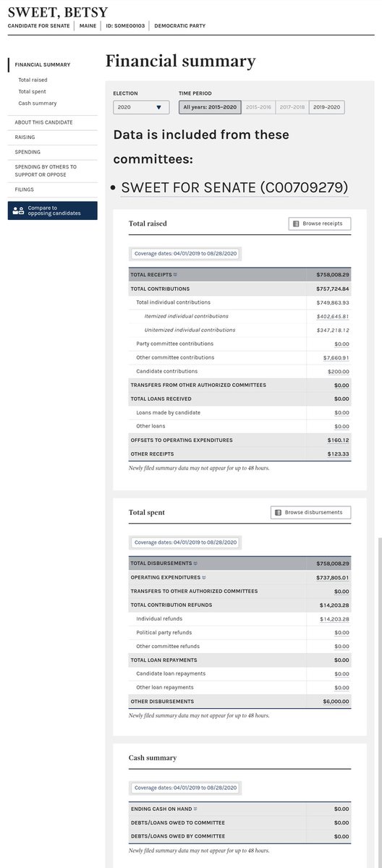Click other disbursements value $6,000.00
The height and width of the screenshot is (868, 382).
(x=336, y=701)
